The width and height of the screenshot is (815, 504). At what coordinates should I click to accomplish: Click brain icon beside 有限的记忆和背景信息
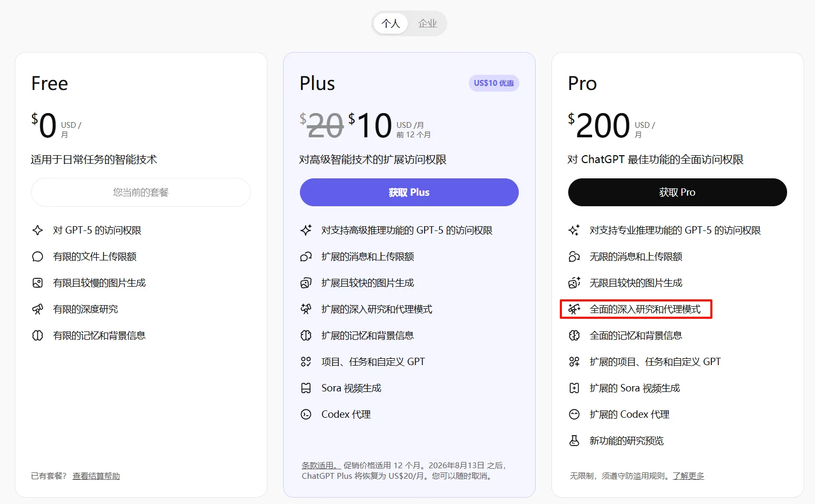38,336
